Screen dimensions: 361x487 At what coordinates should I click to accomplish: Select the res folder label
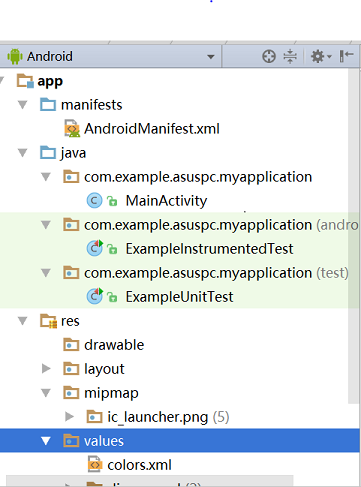(x=70, y=321)
